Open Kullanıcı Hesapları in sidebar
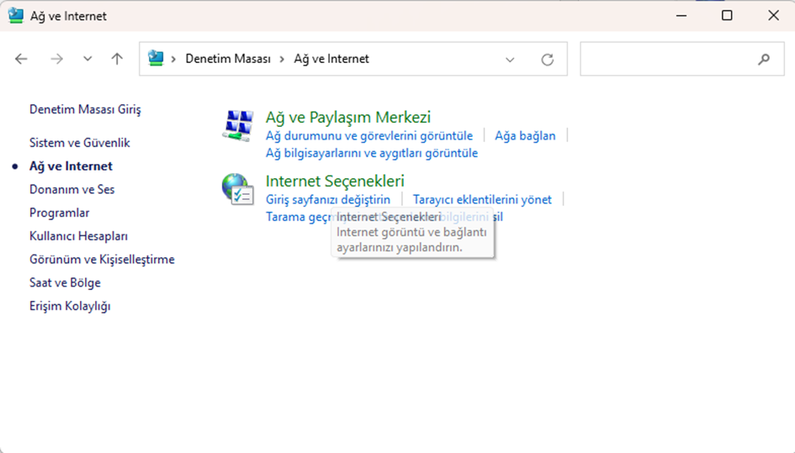795x453 pixels. 79,236
